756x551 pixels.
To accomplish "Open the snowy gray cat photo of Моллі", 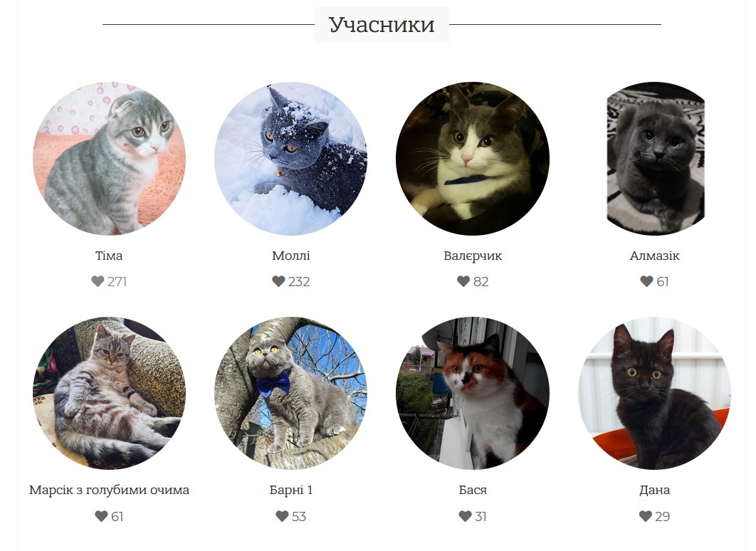I will [x=290, y=159].
